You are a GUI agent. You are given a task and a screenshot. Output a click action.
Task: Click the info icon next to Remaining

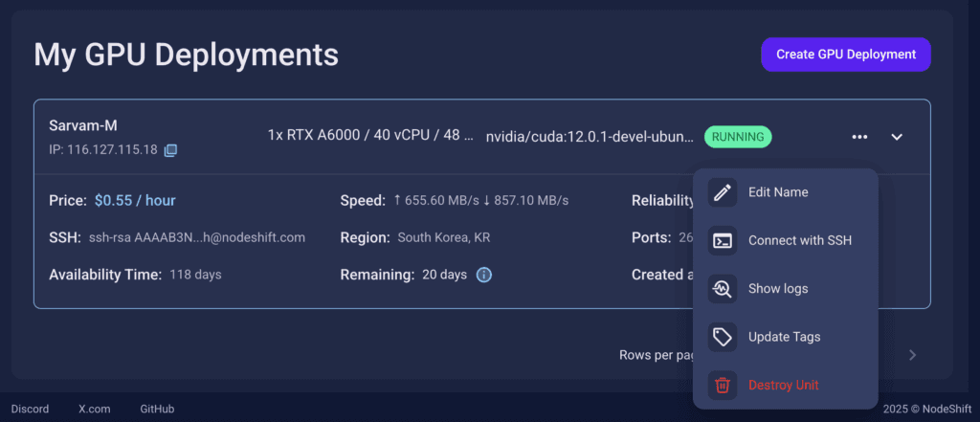483,275
